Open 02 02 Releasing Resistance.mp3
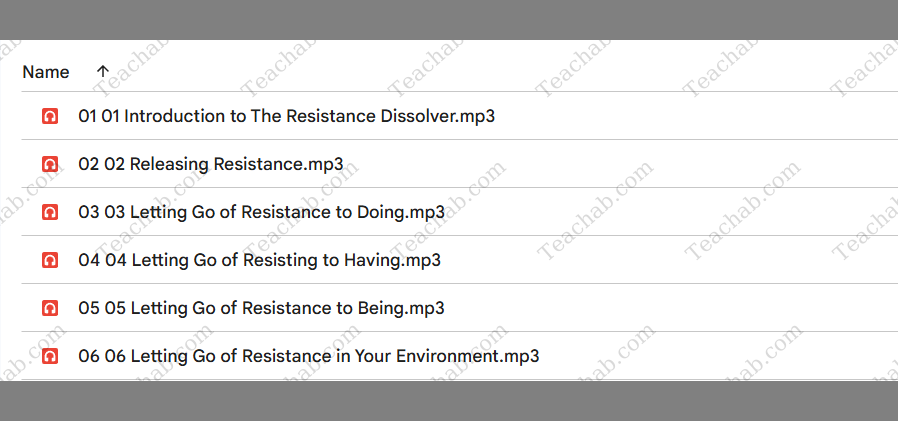Screen dimensions: 898x421 click(211, 164)
